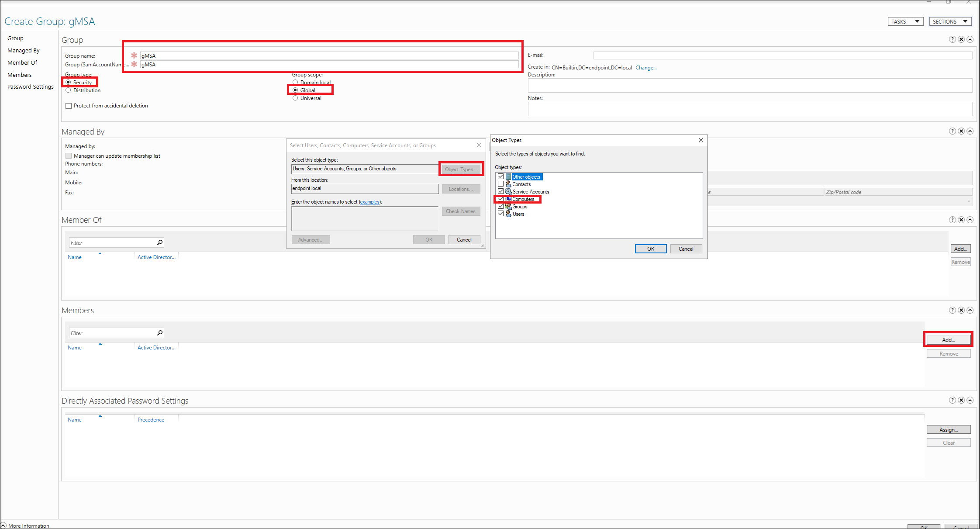Screen dimensions: 980x529
Task: Collapse the Member Of section with the chevron
Action: [x=970, y=220]
